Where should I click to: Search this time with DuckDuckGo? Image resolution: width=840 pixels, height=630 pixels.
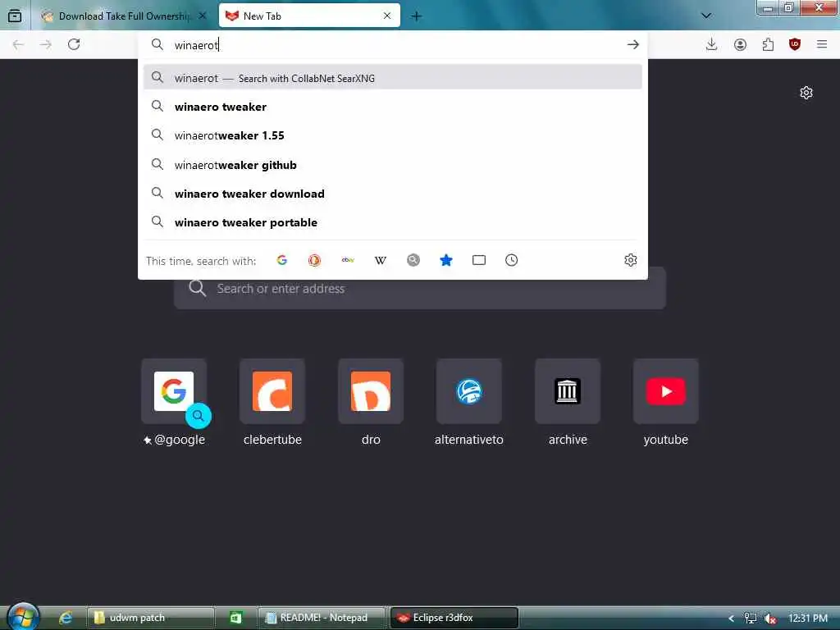coord(314,260)
